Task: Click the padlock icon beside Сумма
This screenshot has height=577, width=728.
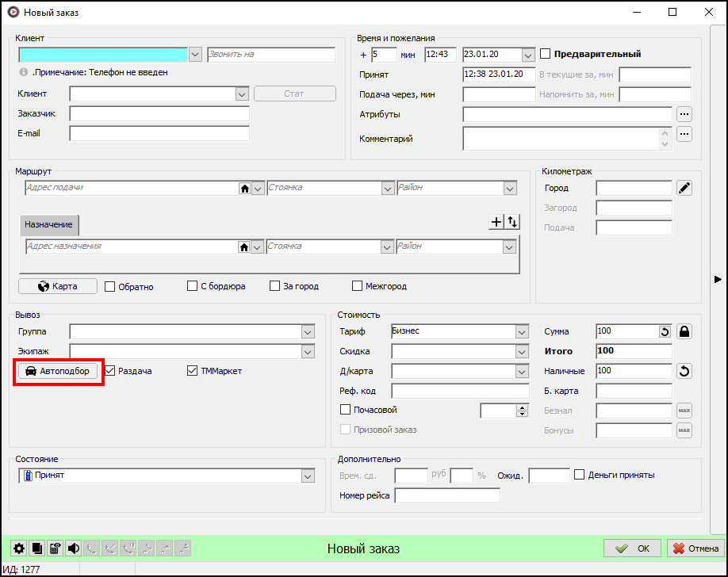Action: click(684, 331)
